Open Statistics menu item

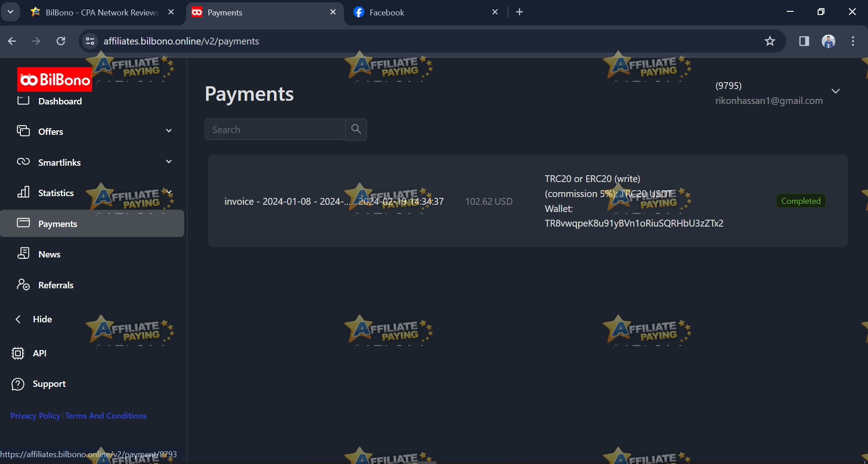tap(56, 193)
